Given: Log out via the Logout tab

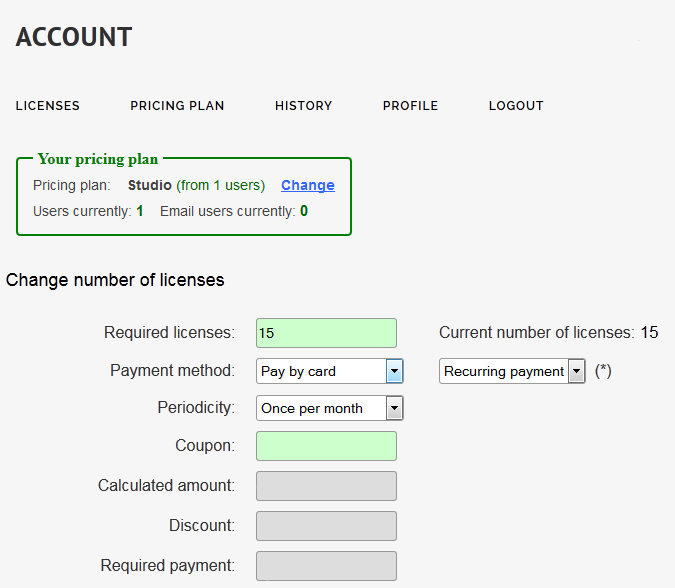Looking at the screenshot, I should (516, 105).
